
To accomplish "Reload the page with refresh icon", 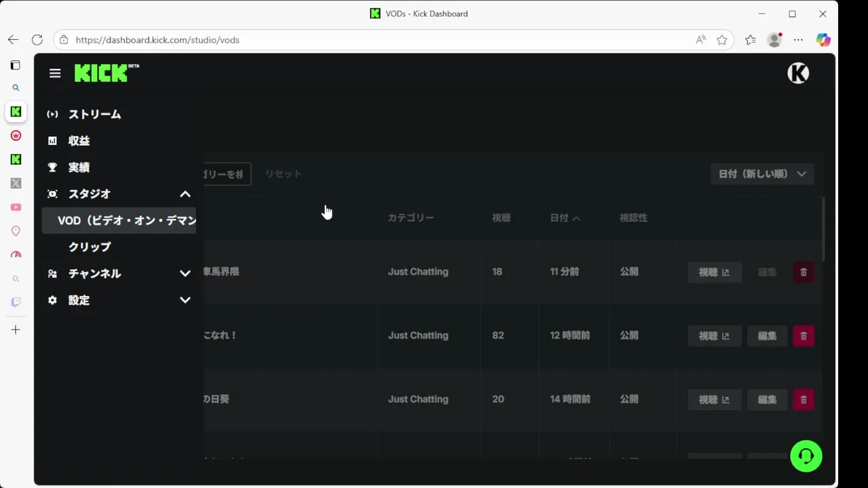I will pyautogui.click(x=37, y=40).
